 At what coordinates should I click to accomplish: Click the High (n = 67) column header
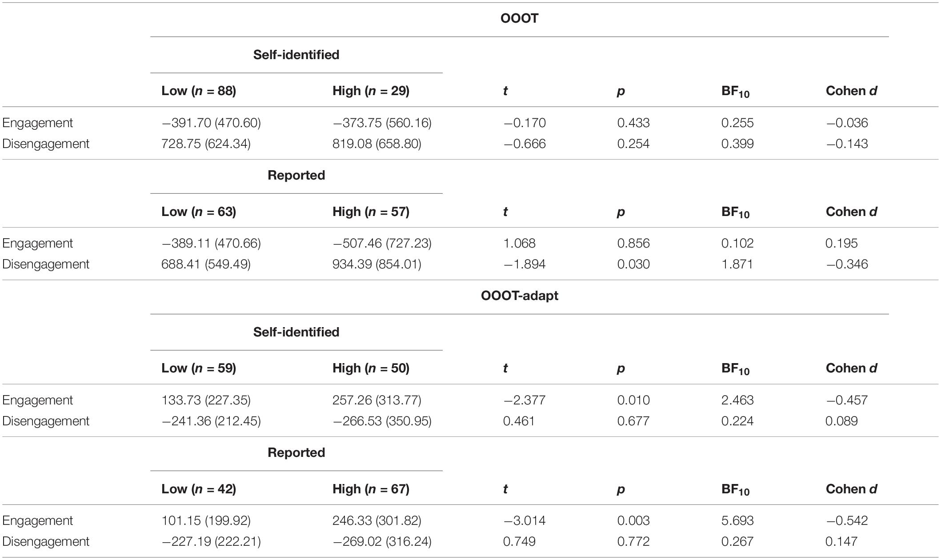371,489
